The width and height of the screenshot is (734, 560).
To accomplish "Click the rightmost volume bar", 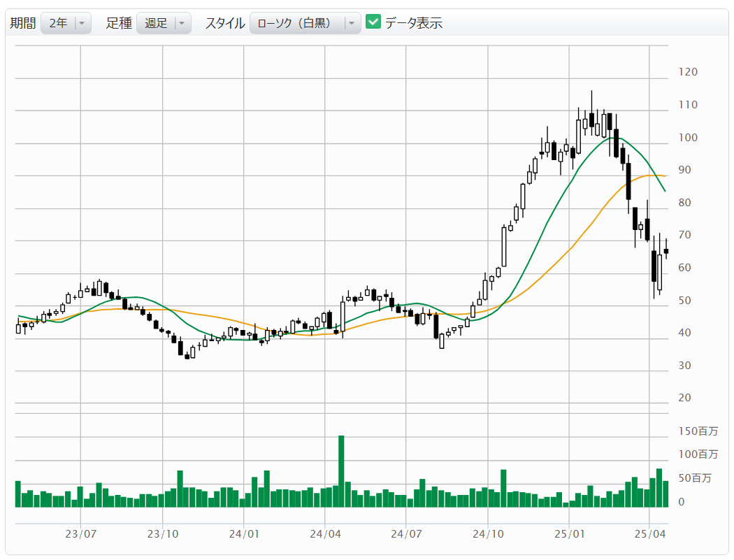I will click(x=666, y=494).
